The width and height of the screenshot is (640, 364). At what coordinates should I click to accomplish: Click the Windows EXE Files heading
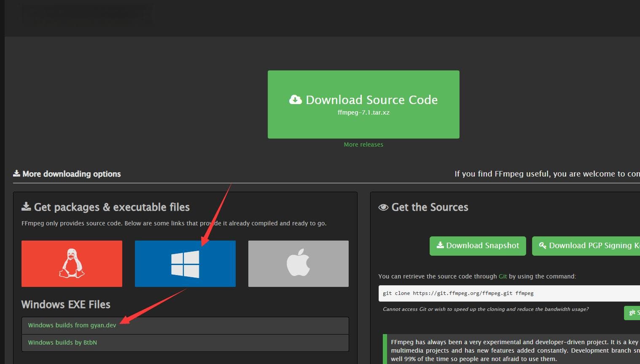point(66,305)
